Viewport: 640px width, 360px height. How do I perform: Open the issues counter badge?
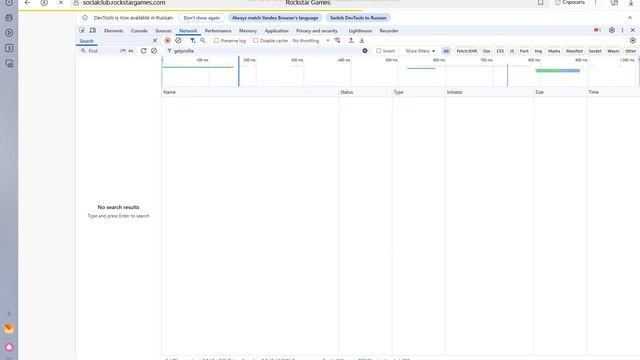tap(597, 30)
